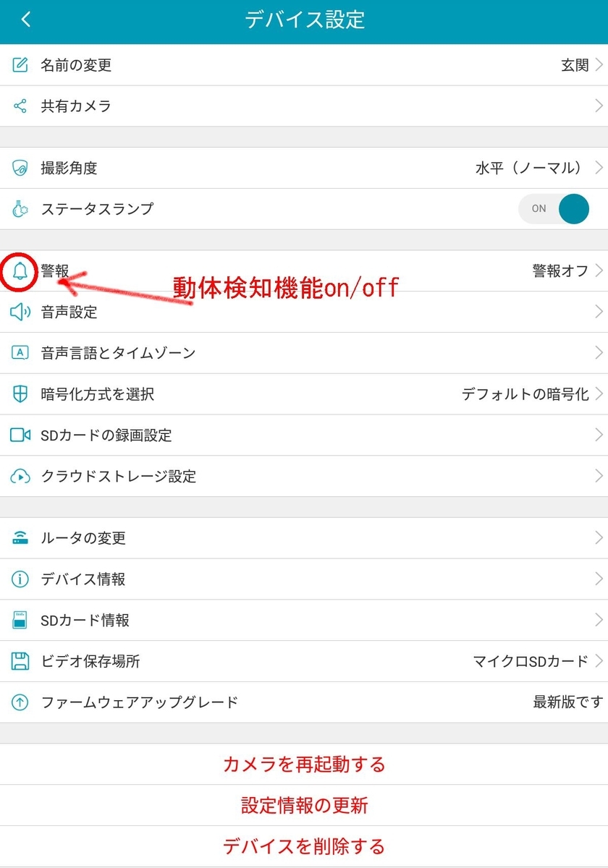Open the 警報 row chevron
Viewport: 608px width, 868px height.
599,271
